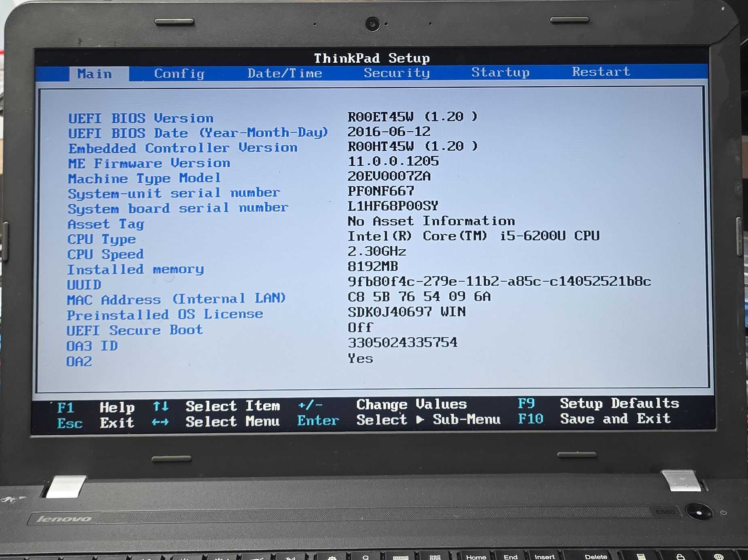Click the Secure Boot value Off
Viewport: 748px width, 560px height.
click(360, 327)
